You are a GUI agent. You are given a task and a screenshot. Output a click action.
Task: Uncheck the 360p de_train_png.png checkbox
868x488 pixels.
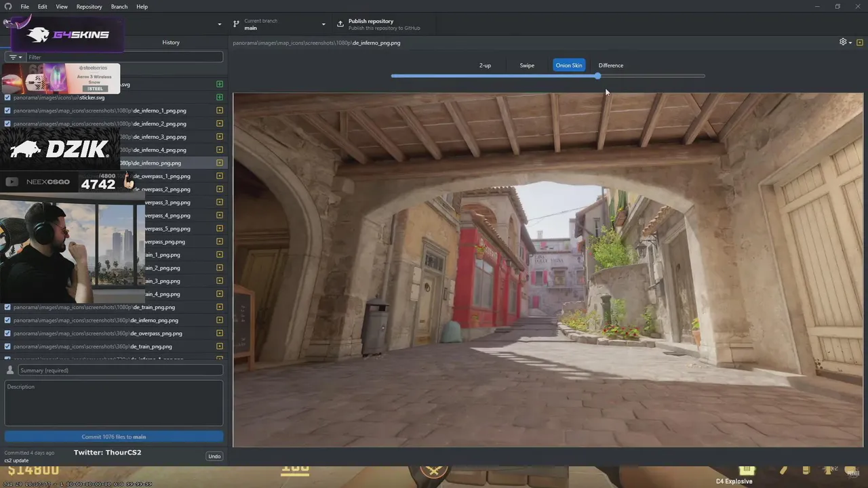7,346
